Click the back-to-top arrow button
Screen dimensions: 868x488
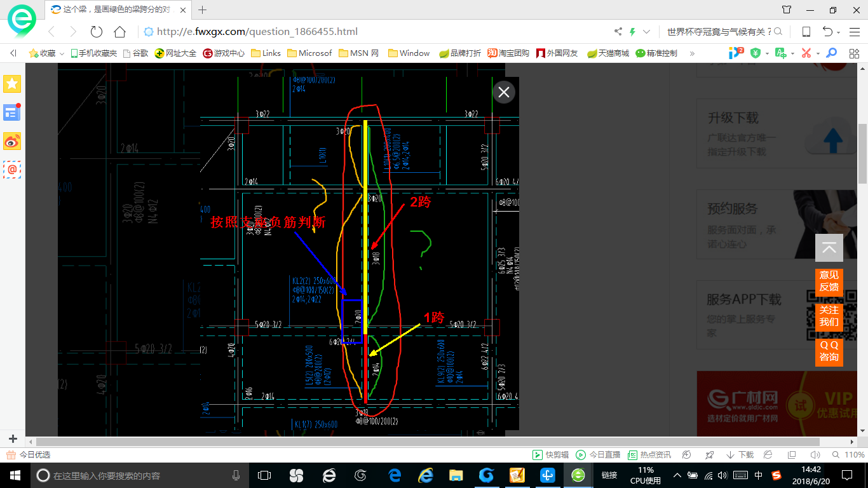click(829, 248)
